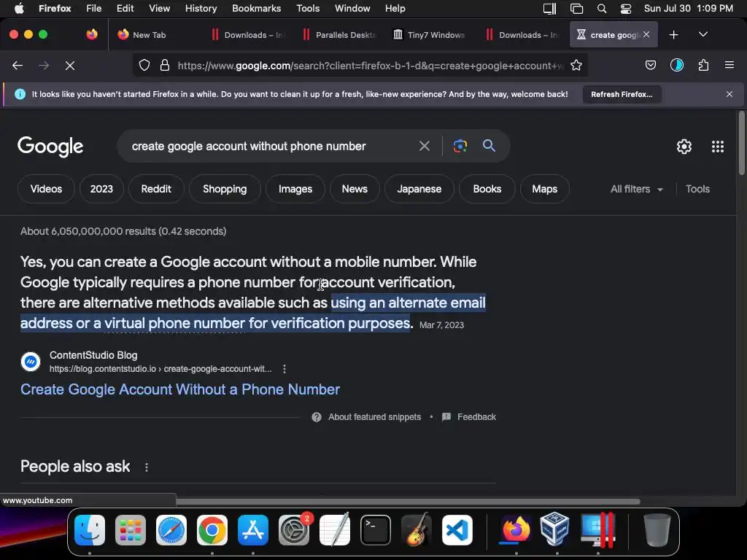
Task: Open the Apple menu
Action: pyautogui.click(x=19, y=8)
